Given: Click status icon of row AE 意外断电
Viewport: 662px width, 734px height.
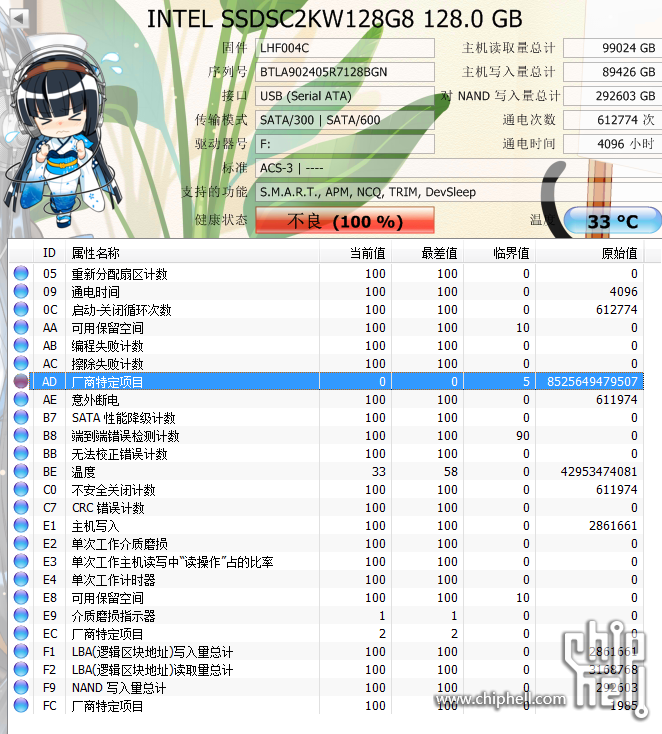Looking at the screenshot, I should point(21,399).
